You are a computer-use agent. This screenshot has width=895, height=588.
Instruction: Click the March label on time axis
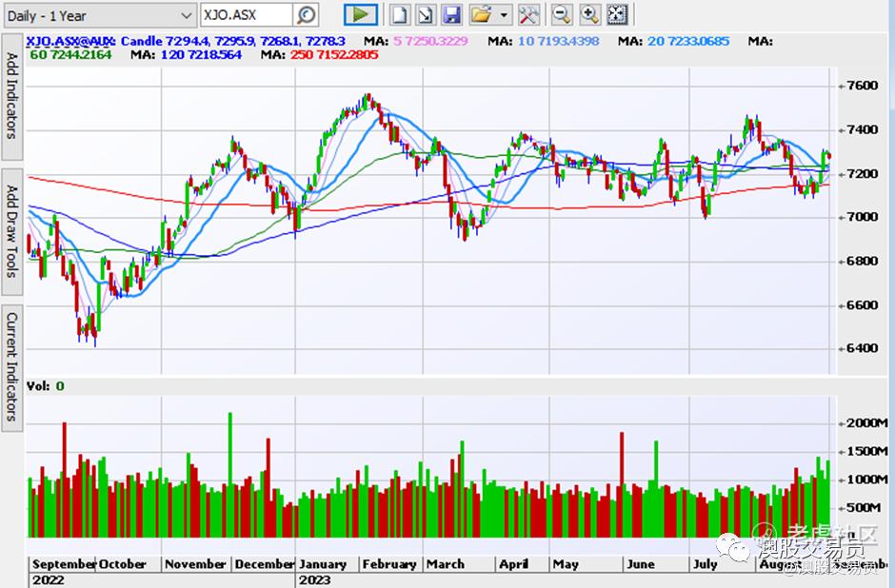446,564
